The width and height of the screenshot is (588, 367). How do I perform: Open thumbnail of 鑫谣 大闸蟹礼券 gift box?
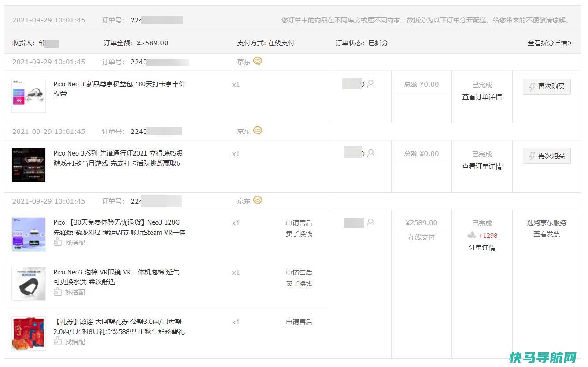pyautogui.click(x=29, y=334)
